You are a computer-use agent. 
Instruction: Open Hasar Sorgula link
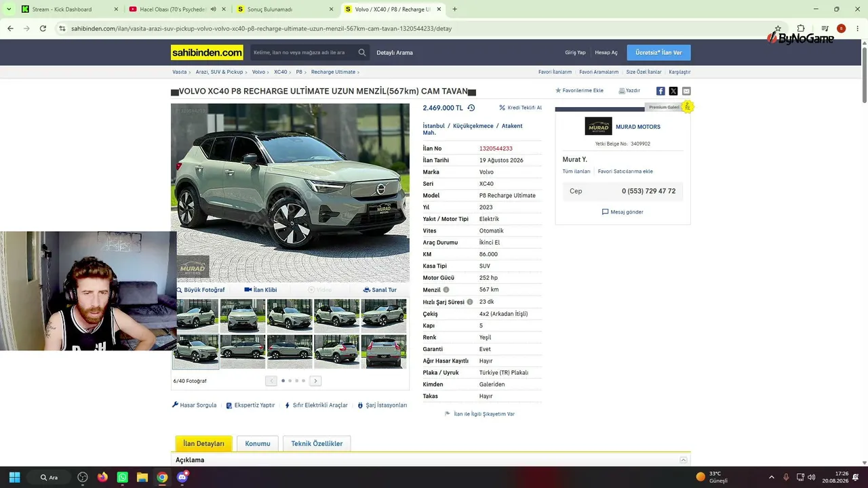click(x=195, y=405)
